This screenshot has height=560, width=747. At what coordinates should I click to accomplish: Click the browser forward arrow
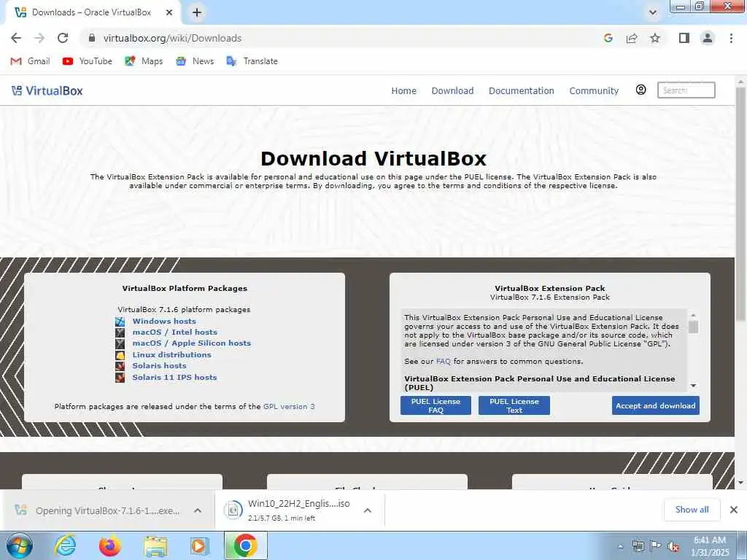(x=39, y=38)
